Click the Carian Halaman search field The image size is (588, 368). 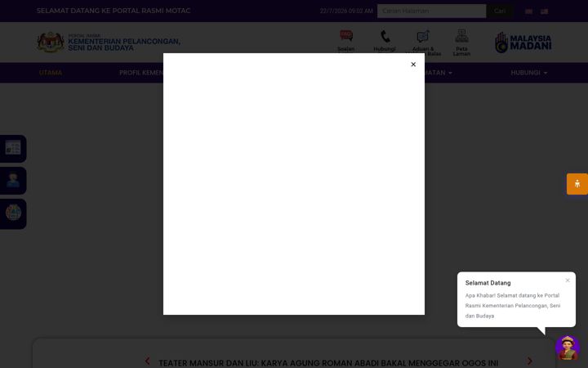tap(432, 11)
